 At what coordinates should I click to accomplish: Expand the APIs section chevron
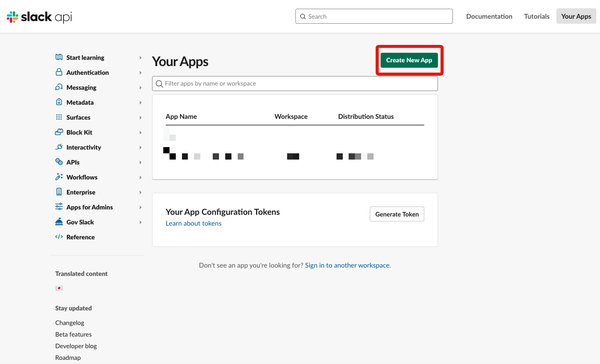tap(140, 162)
